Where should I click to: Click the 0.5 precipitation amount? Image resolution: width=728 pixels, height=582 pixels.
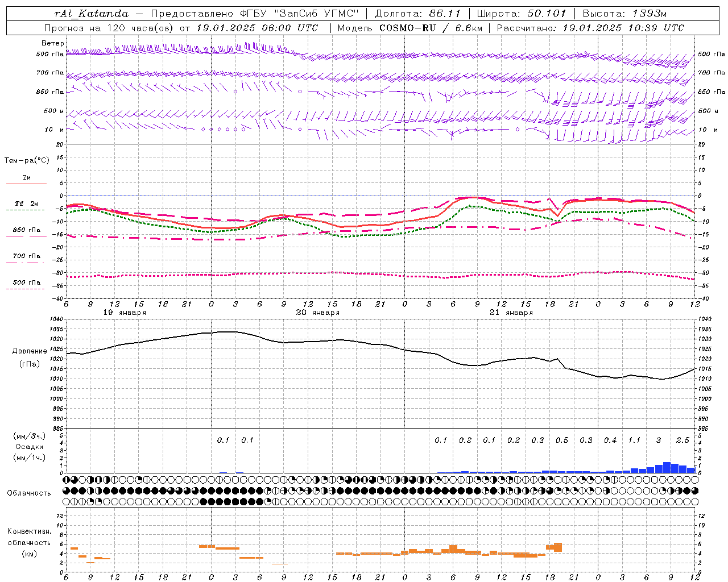pyautogui.click(x=562, y=440)
